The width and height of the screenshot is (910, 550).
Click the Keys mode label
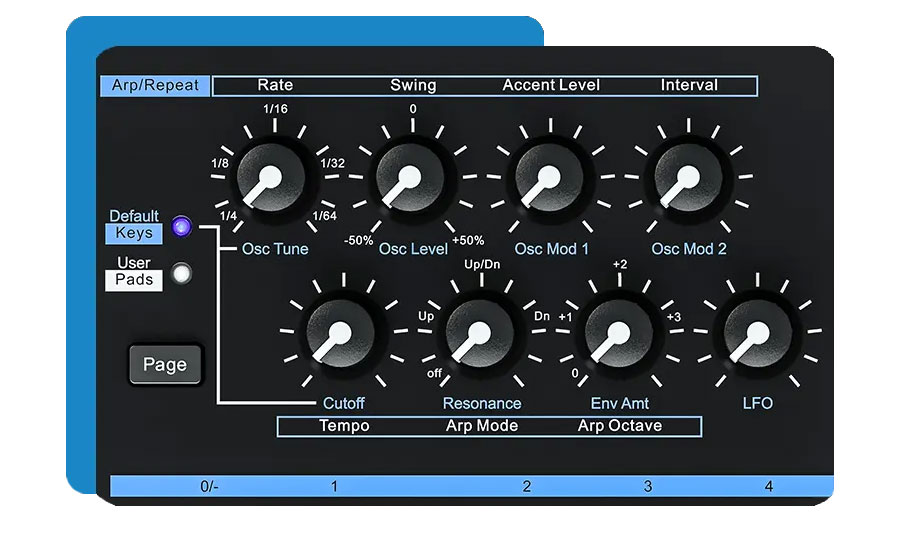point(134,233)
